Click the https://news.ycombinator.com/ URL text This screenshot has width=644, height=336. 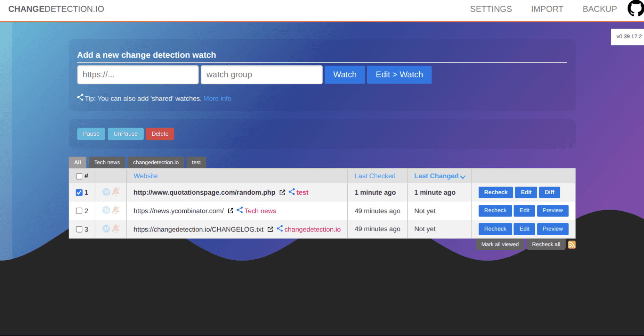pos(179,211)
